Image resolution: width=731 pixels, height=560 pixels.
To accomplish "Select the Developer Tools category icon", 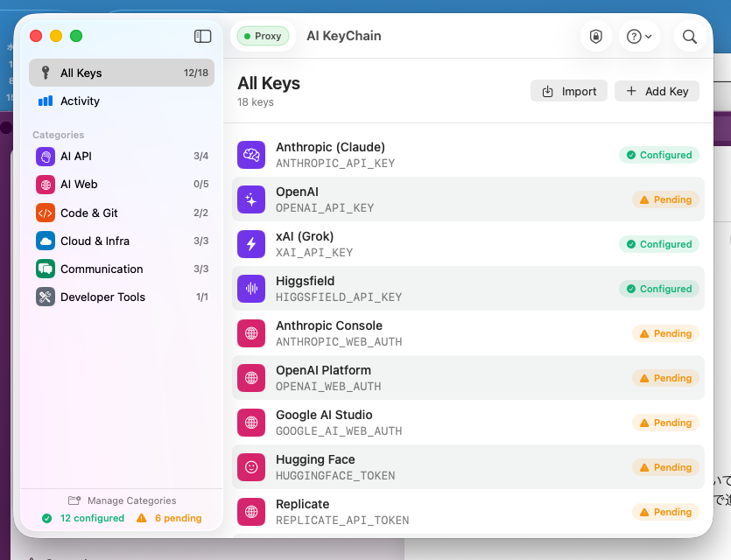I will (x=46, y=297).
